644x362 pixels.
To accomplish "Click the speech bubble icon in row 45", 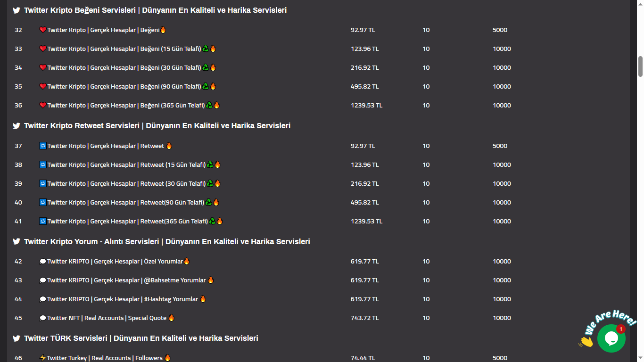I will coord(43,318).
